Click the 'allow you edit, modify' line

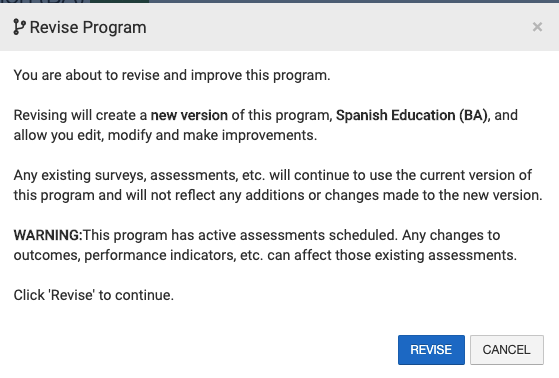point(165,135)
